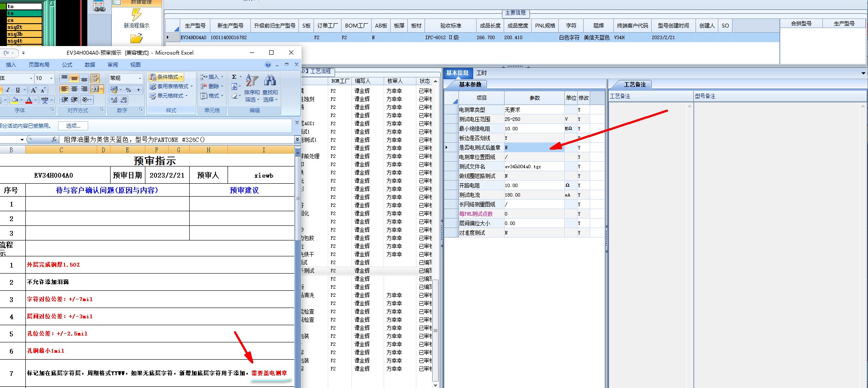Image resolution: width=868 pixels, height=388 pixels.
Task: Open the font size dropdown showing 10
Action: [x=51, y=78]
